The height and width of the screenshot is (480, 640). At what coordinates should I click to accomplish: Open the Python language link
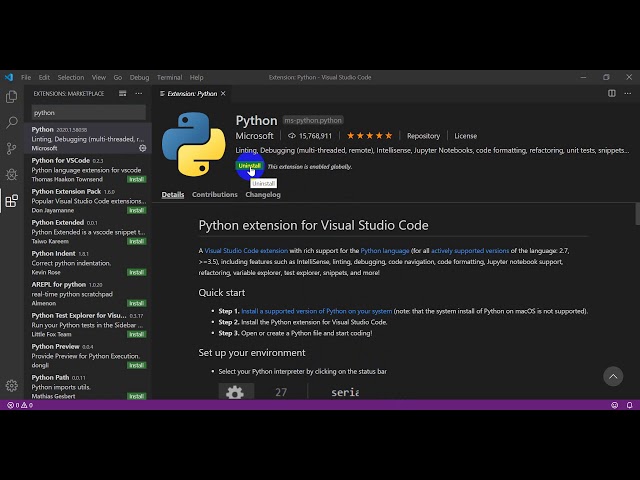pos(384,251)
